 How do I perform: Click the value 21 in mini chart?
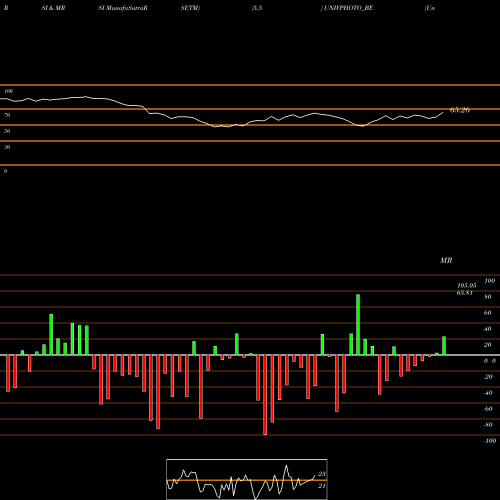point(322,486)
